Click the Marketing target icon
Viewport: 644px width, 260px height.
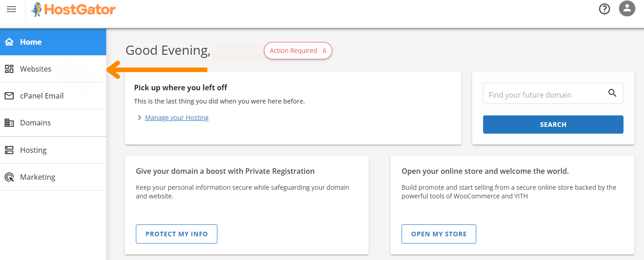[9, 177]
